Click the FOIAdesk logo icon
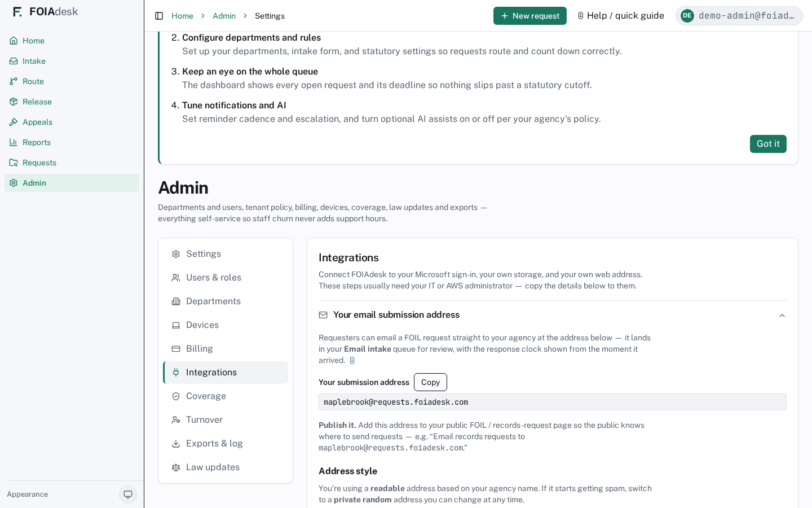 (17, 12)
